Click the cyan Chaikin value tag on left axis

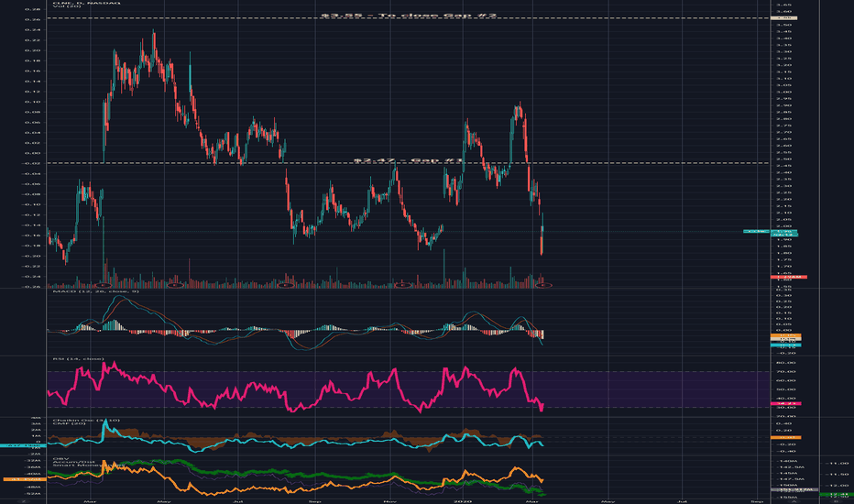coord(23,445)
